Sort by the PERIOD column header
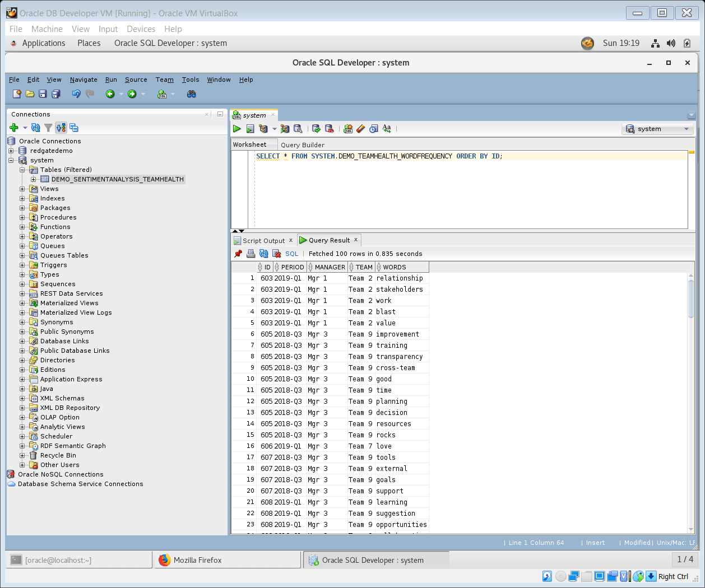This screenshot has height=588, width=705. click(290, 267)
